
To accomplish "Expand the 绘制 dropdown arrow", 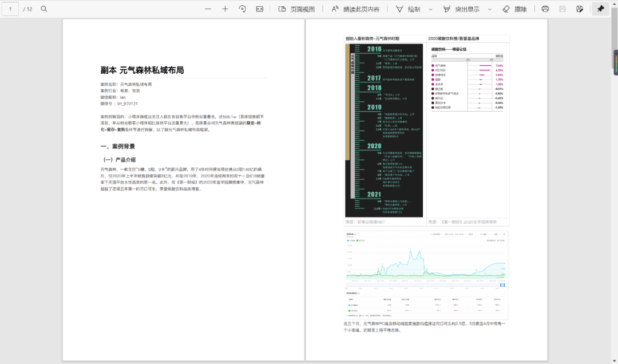I will coord(430,9).
